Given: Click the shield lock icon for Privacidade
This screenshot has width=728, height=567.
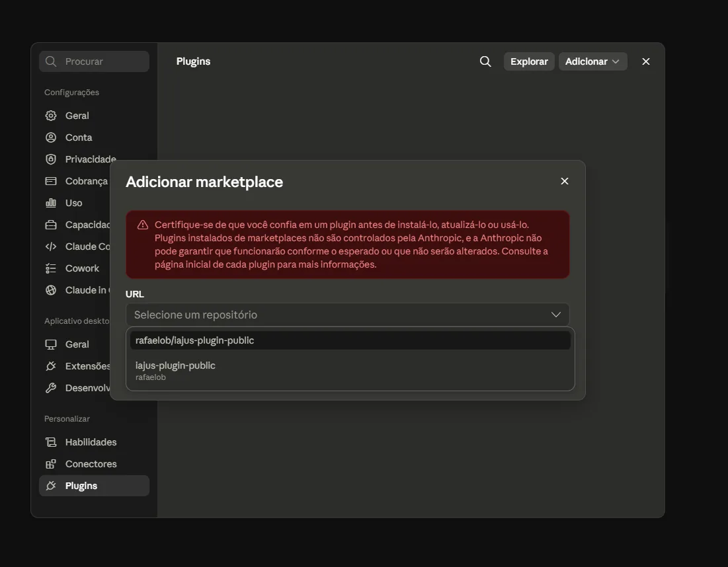Looking at the screenshot, I should [51, 159].
